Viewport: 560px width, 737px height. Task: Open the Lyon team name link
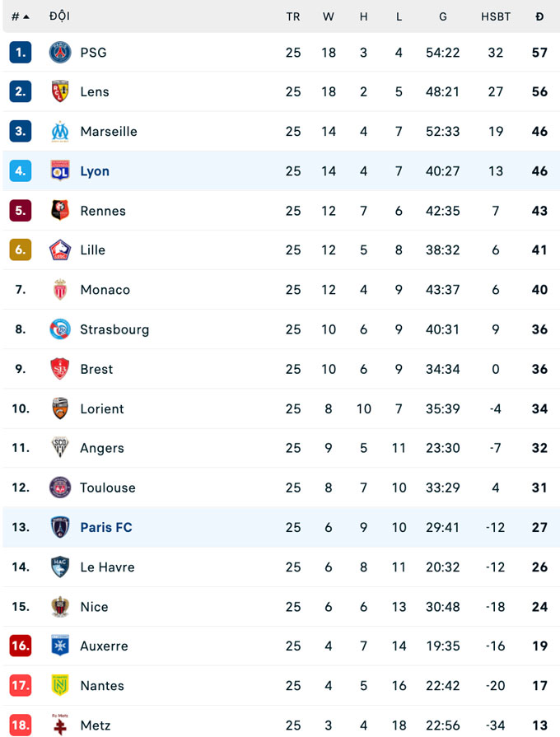coord(95,171)
